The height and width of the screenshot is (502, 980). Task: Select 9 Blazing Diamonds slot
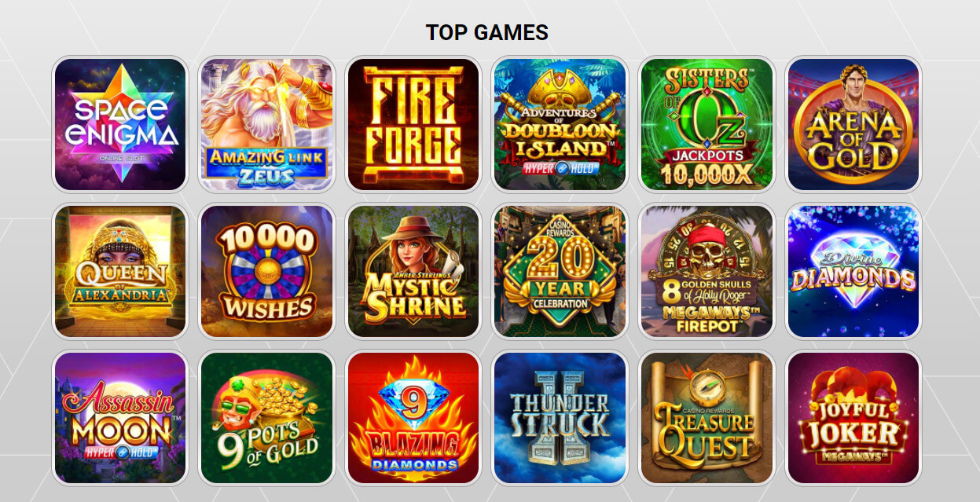(413, 418)
